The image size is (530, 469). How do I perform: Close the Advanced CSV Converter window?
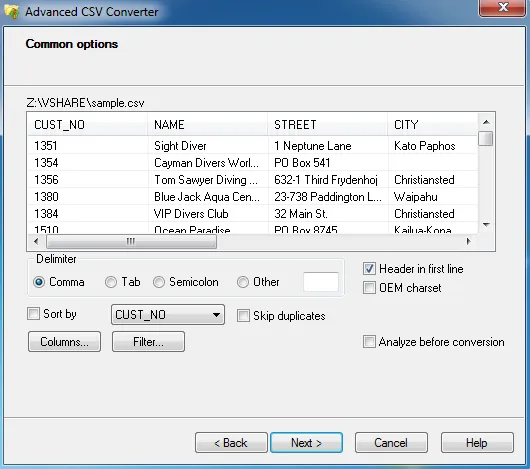503,7
